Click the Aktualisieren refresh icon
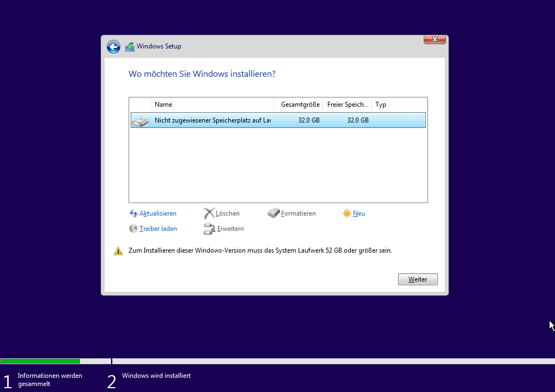Screen dimensions: 555x392 tap(133, 213)
